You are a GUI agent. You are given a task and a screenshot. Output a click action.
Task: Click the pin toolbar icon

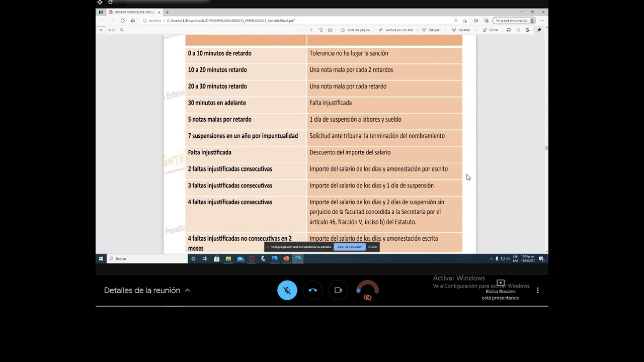pyautogui.click(x=539, y=30)
